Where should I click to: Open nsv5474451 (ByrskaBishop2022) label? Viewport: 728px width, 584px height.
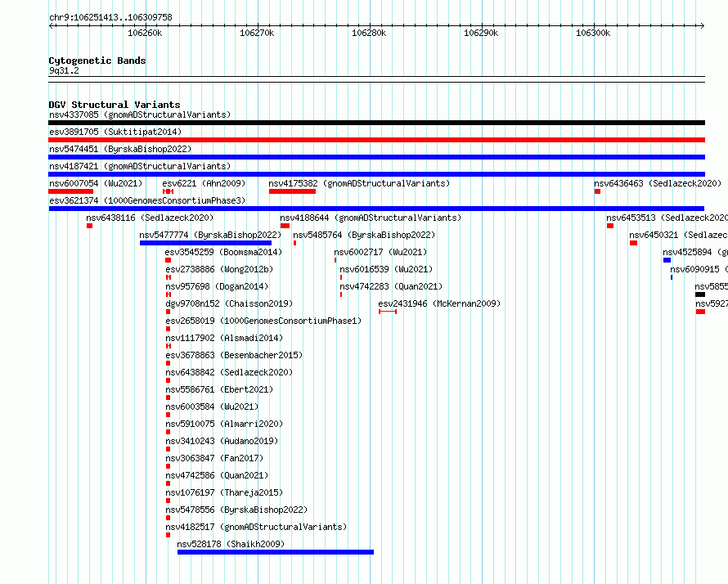click(120, 149)
